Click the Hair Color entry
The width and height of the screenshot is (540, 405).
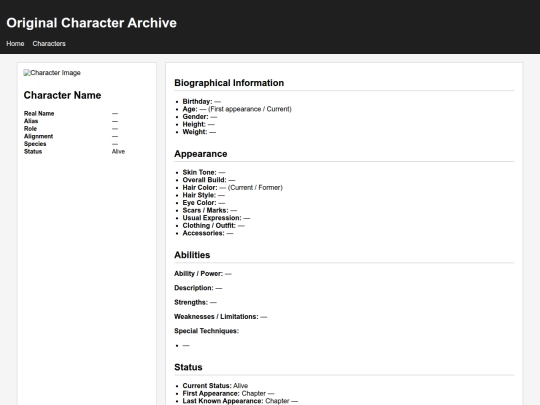pyautogui.click(x=232, y=187)
